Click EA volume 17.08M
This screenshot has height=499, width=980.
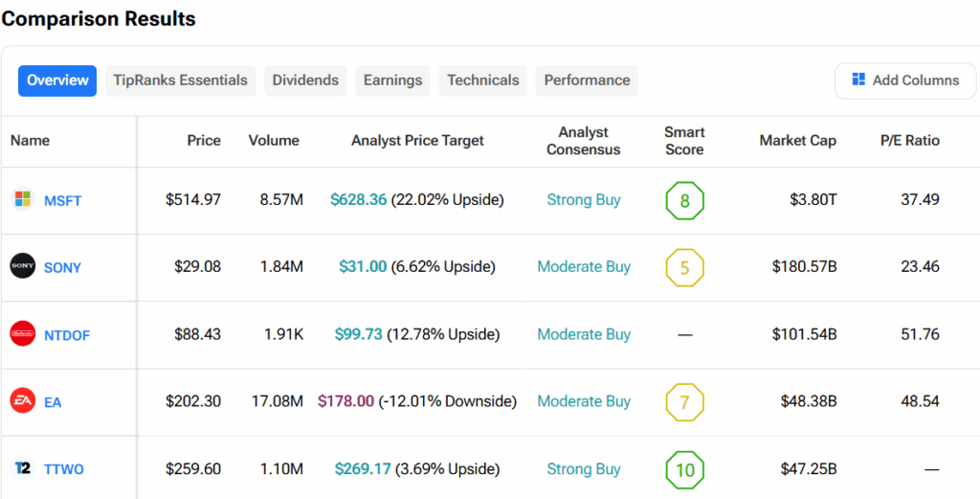coord(277,401)
